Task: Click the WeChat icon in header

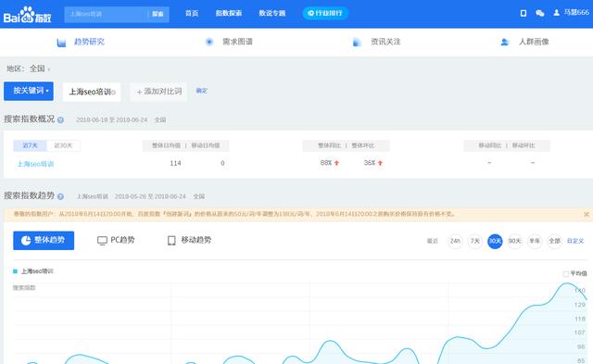Action: click(540, 13)
